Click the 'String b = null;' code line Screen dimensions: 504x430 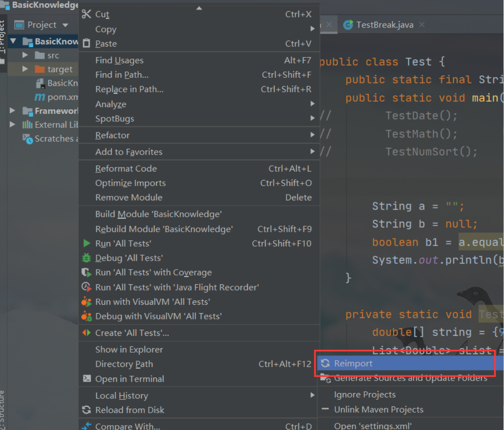click(424, 224)
